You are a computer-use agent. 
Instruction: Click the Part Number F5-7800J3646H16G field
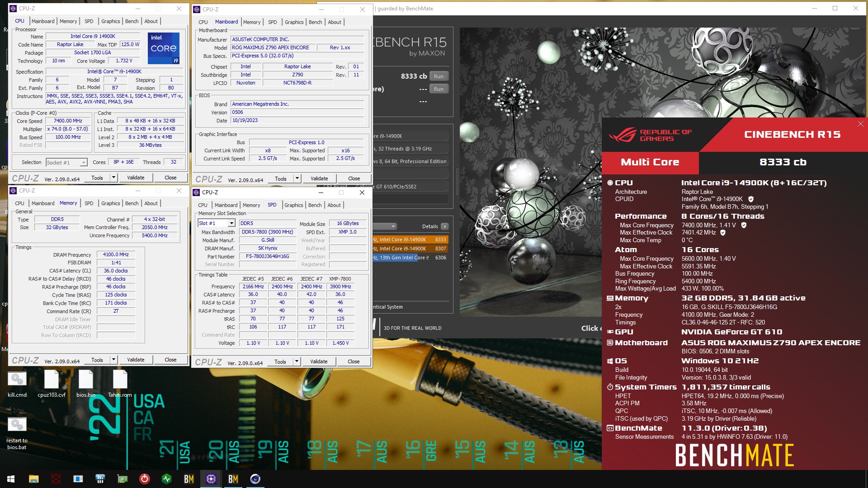coord(268,257)
